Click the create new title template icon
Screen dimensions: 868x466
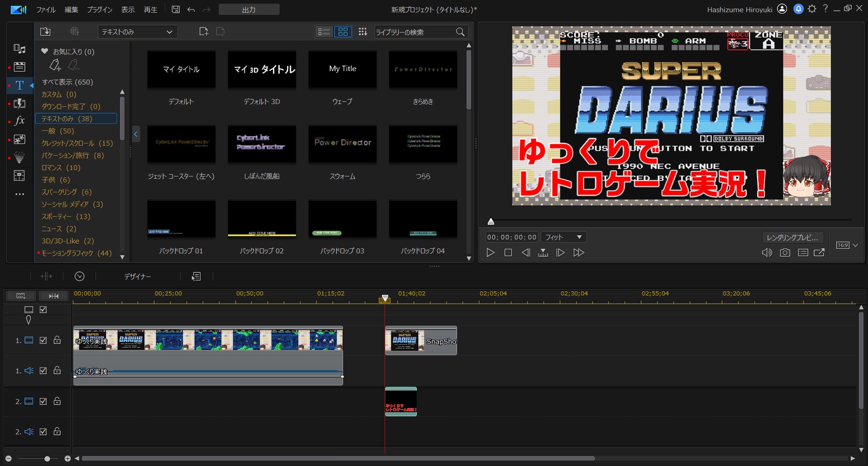[x=204, y=32]
